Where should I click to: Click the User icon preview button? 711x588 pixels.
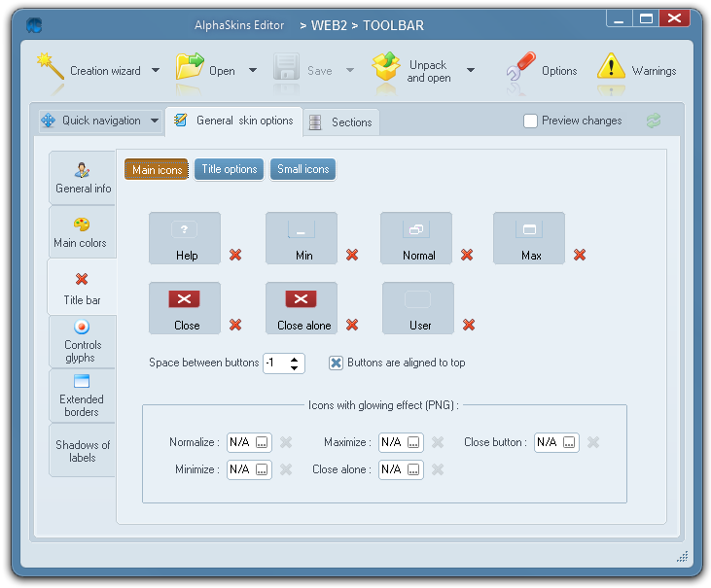(418, 308)
